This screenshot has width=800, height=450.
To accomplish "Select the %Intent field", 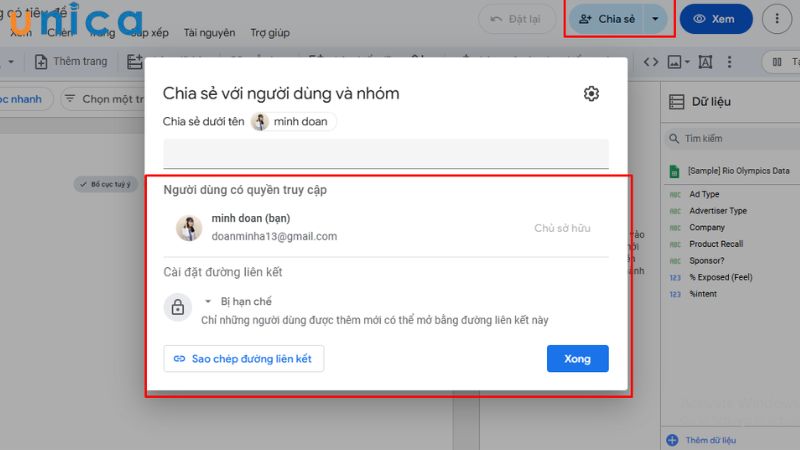I will click(x=703, y=294).
